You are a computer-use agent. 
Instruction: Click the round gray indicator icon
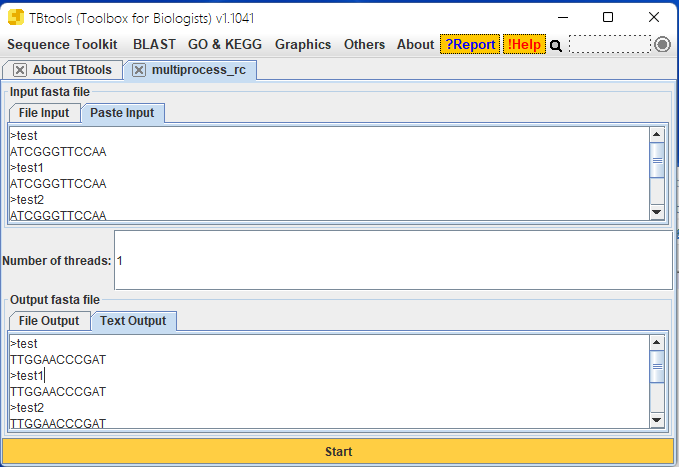tap(662, 44)
